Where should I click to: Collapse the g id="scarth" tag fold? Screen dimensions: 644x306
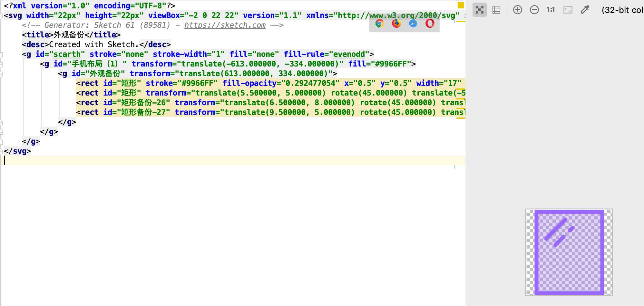click(1, 55)
